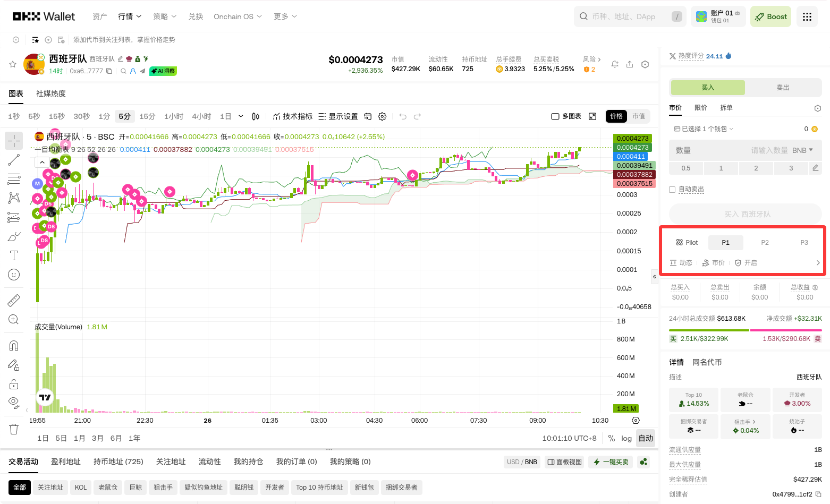Toggle log scale on chart
Viewport: 830px width, 504px height.
point(626,438)
